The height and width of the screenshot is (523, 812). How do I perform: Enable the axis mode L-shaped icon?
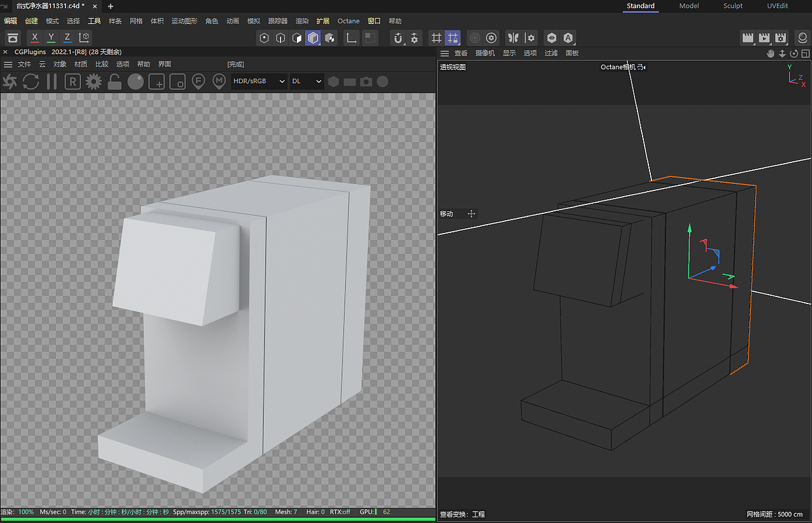pos(351,38)
